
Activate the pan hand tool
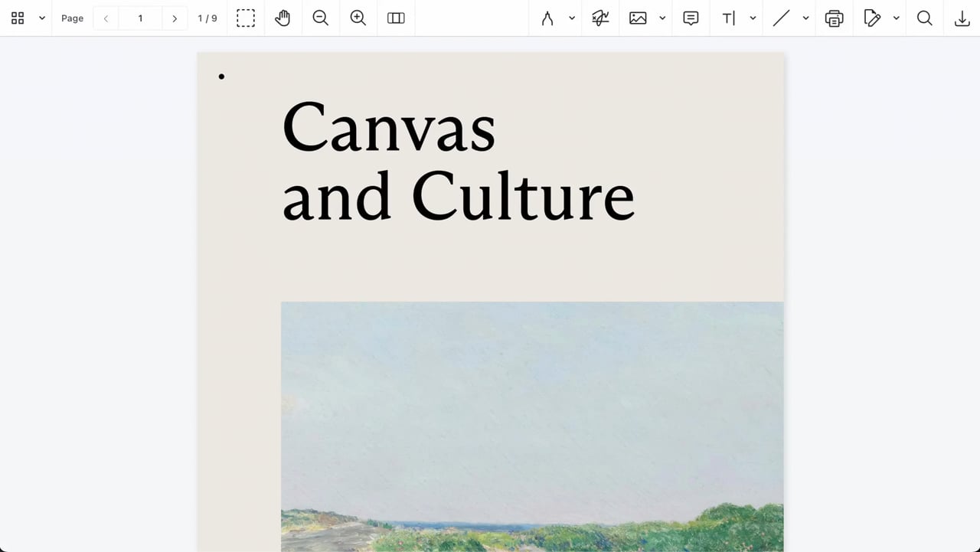(283, 18)
